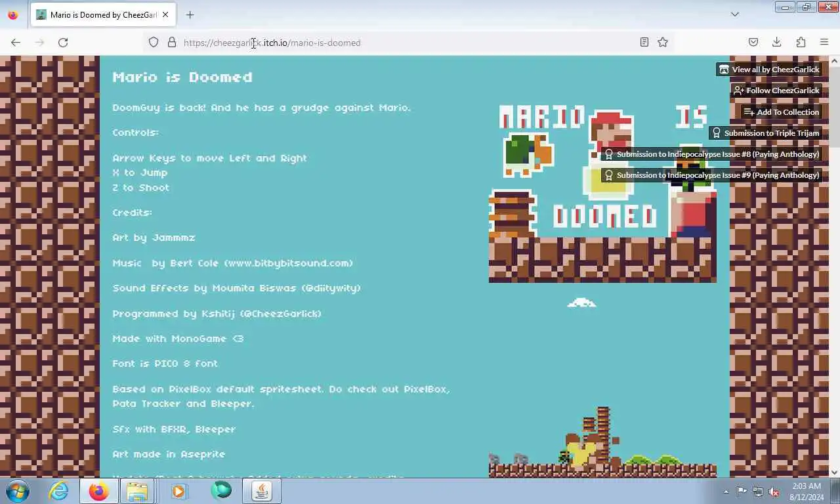Click the 'Art by Jammmz' credit line
Screen dimensions: 840x504
154,238
